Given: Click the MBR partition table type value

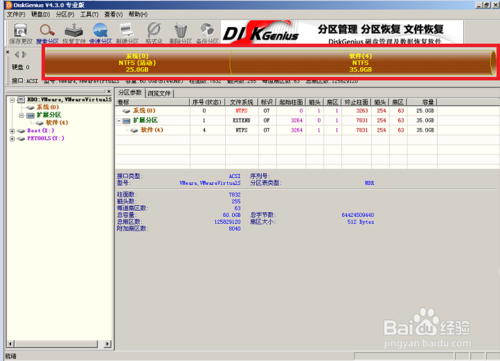Looking at the screenshot, I should coord(369,183).
